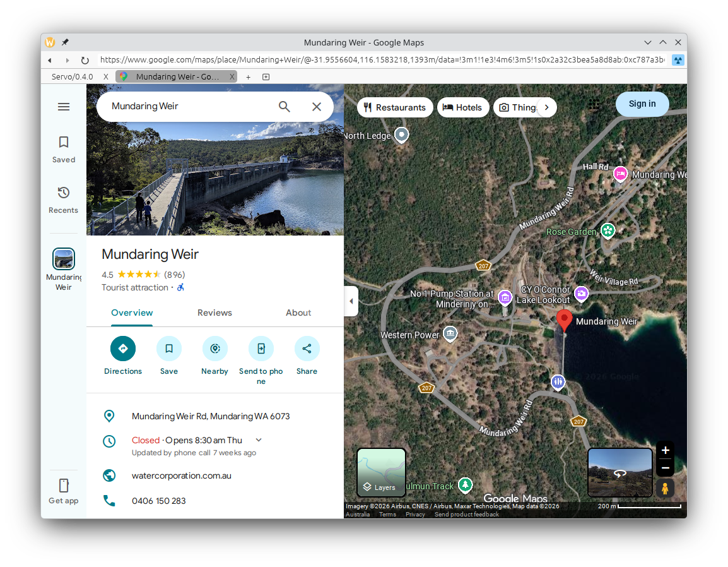
Task: Reload the page
Action: pos(85,61)
